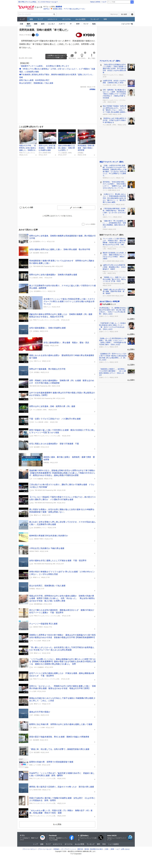This screenshot has width=152, height=868.
Task: Open the 国際 category tab
Action: coord(36,24)
